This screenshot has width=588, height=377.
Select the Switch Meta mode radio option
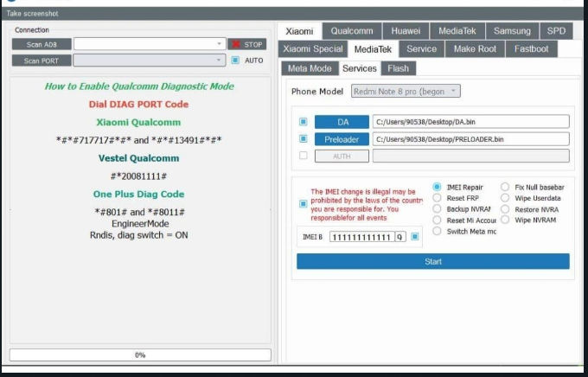click(x=437, y=231)
